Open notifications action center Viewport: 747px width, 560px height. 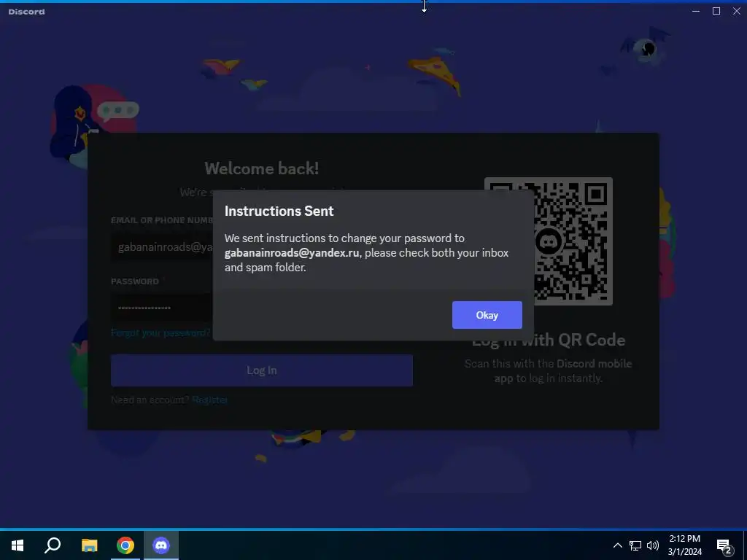point(724,545)
